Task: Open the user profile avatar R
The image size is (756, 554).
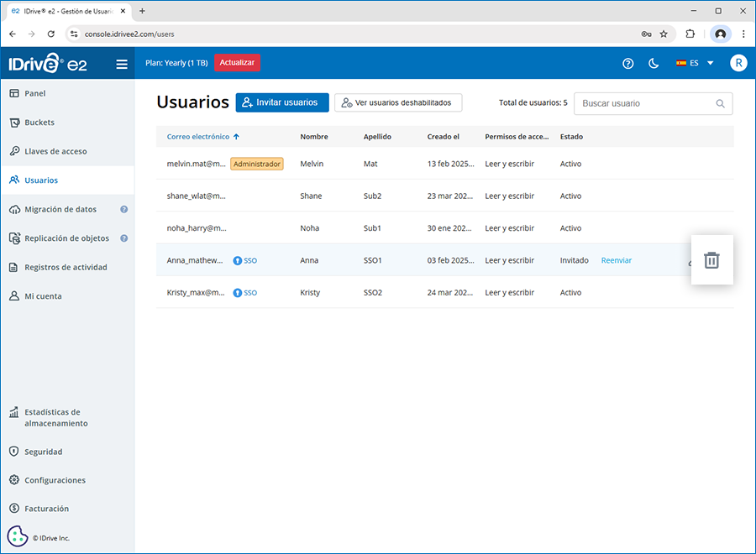Action: click(738, 64)
